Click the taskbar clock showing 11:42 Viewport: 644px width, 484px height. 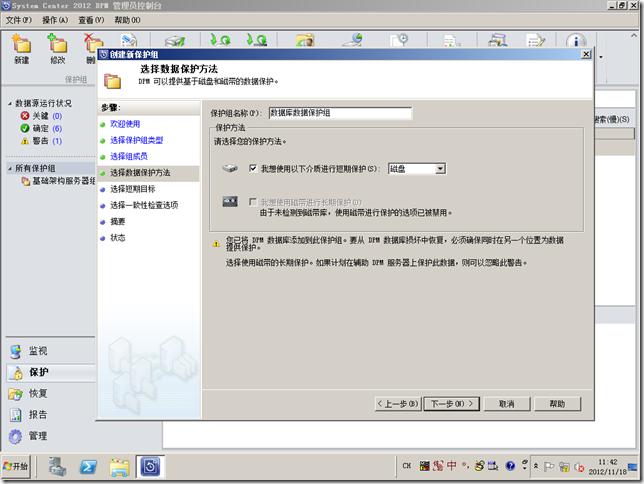[607, 467]
